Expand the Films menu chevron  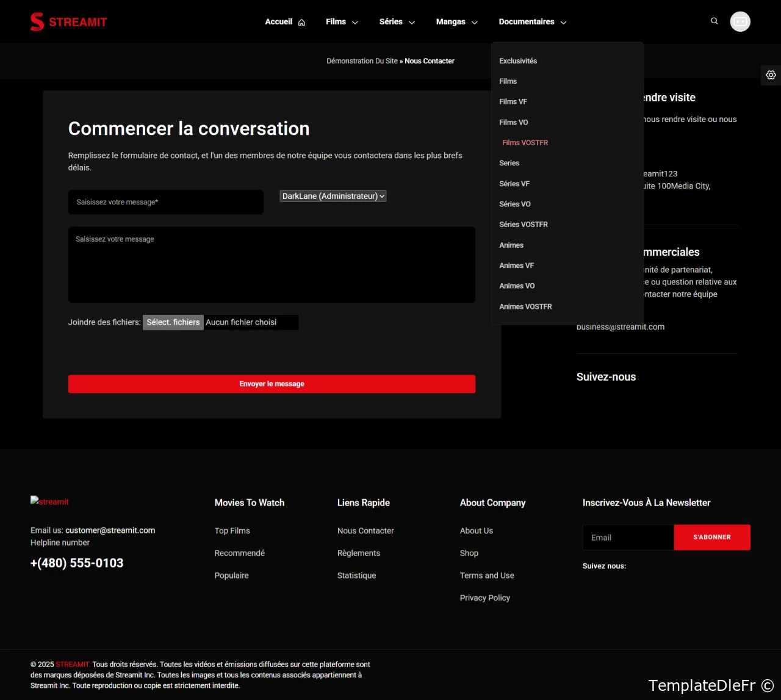(355, 23)
